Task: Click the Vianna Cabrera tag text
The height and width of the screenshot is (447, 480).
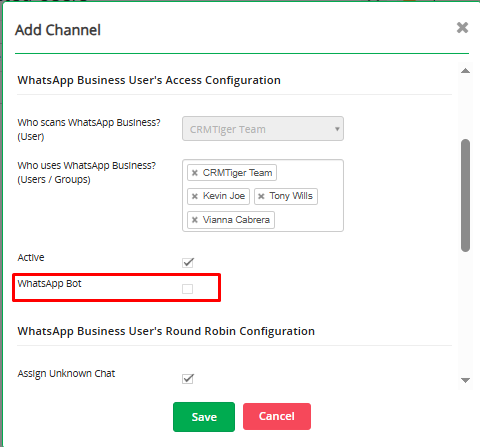Action: click(236, 220)
